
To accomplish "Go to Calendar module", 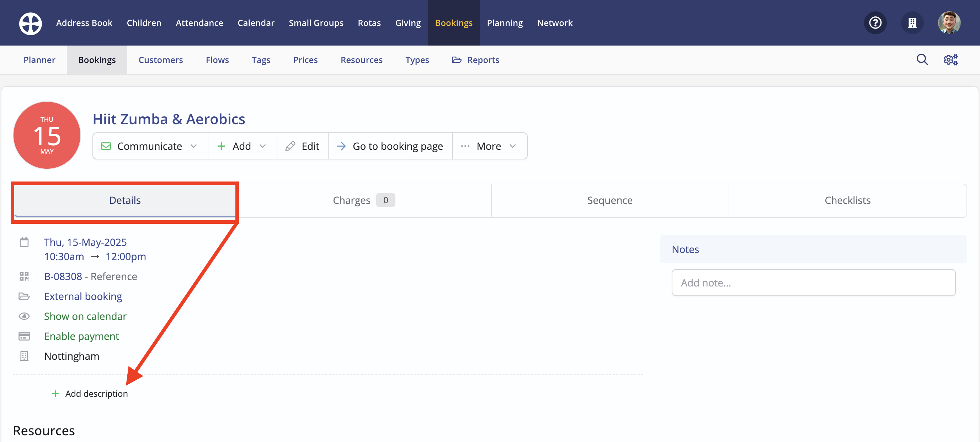I will coord(256,23).
